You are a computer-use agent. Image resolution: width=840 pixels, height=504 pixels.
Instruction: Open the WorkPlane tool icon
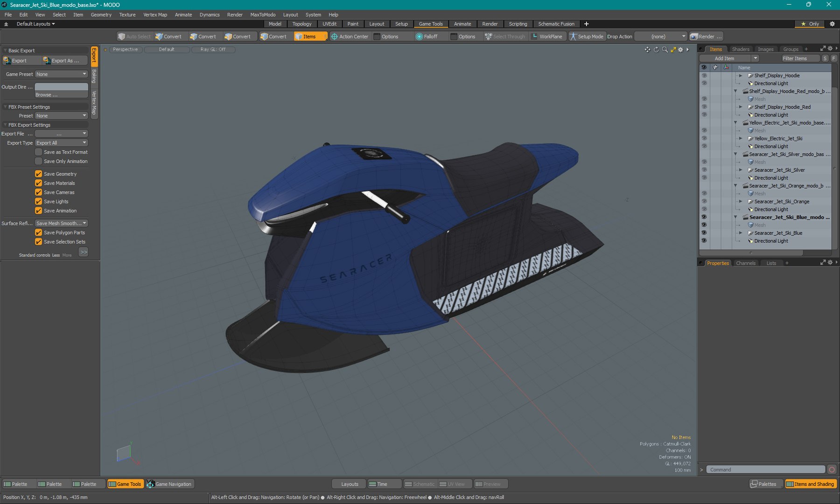click(x=534, y=36)
